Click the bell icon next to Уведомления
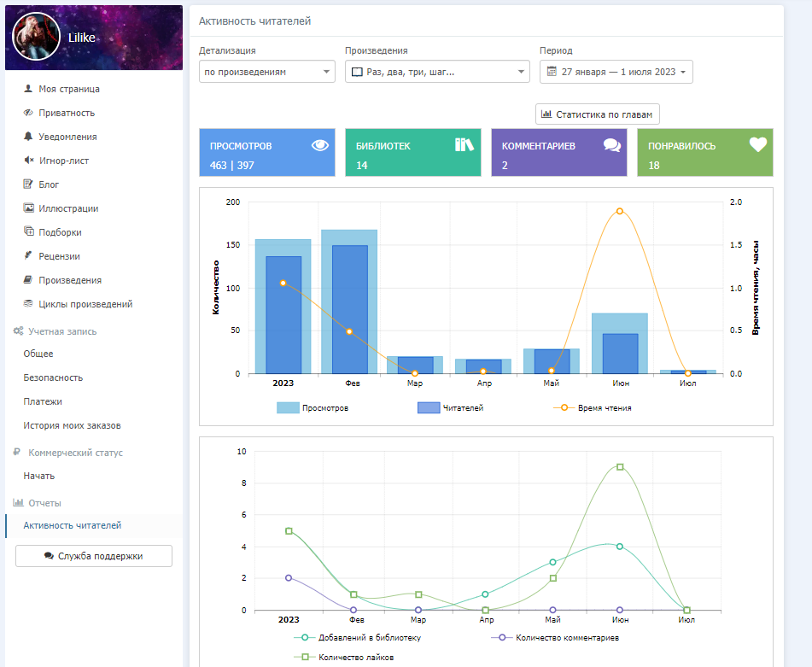The height and width of the screenshot is (667, 812). click(28, 137)
